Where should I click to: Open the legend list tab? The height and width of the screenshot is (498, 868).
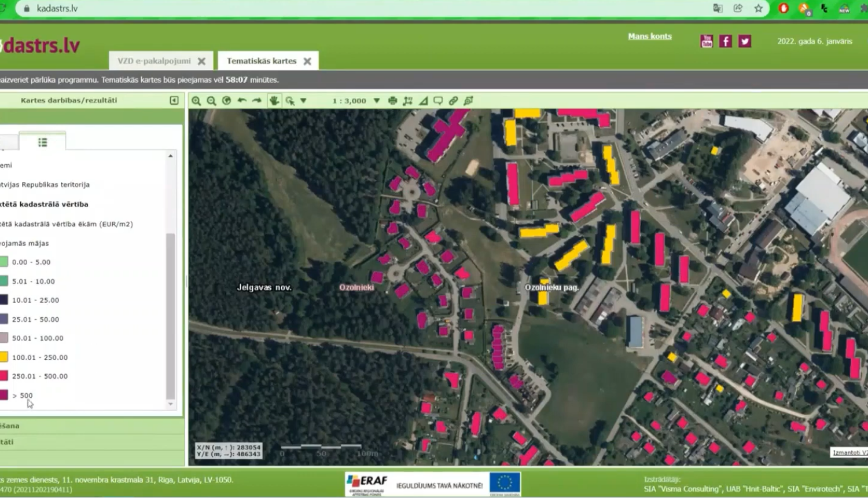click(42, 142)
